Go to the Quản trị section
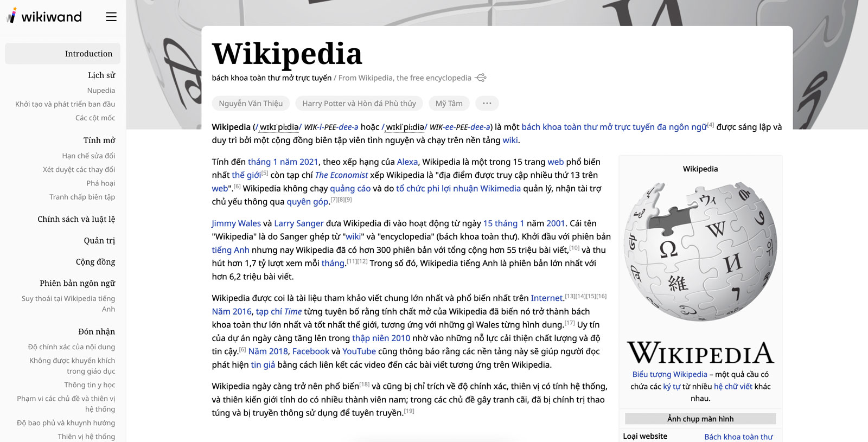 [99, 241]
